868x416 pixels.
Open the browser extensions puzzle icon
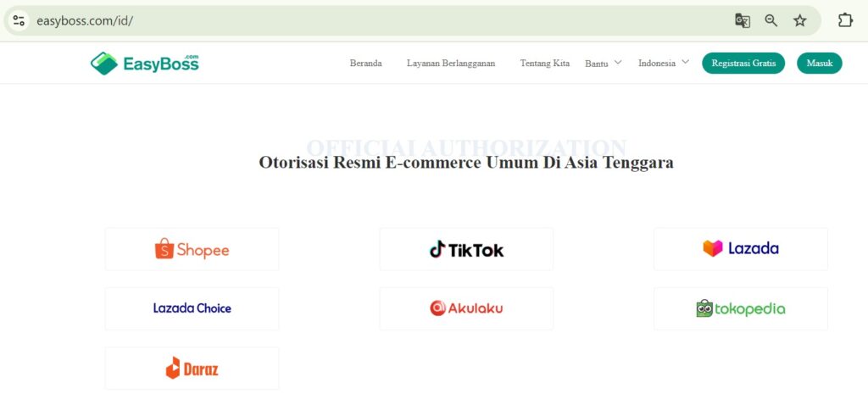point(845,21)
